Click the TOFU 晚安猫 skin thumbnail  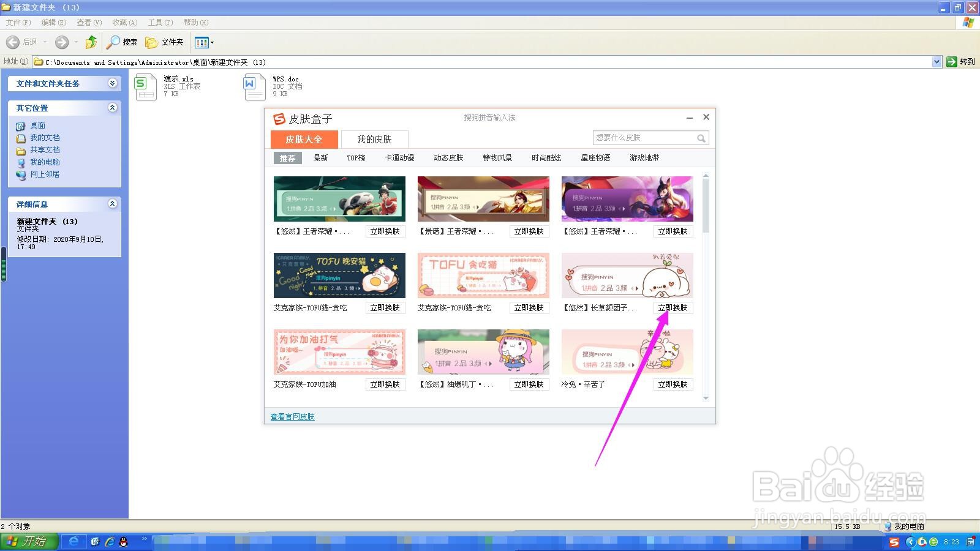point(339,275)
